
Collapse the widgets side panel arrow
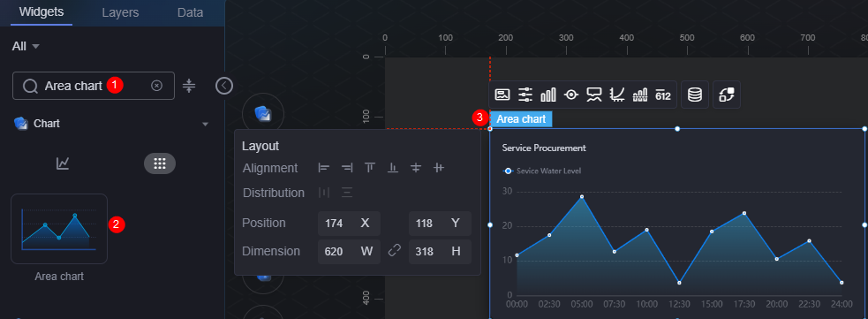224,86
